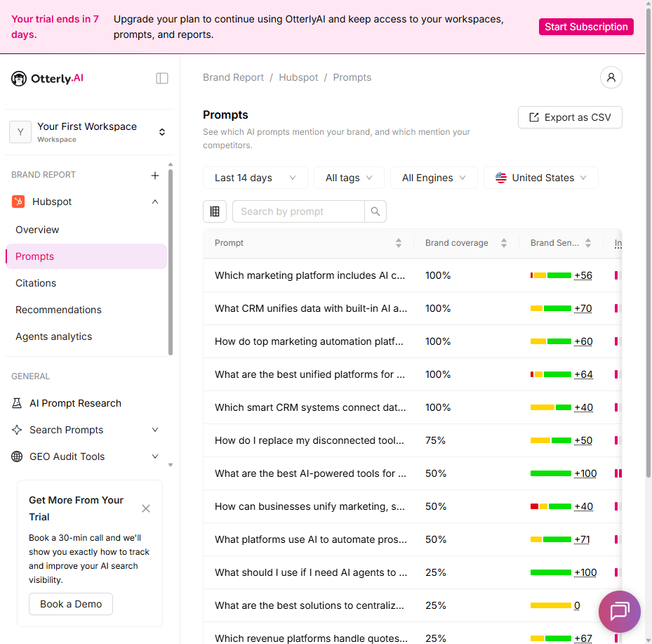Click the Otterly.AI logo

(x=48, y=78)
